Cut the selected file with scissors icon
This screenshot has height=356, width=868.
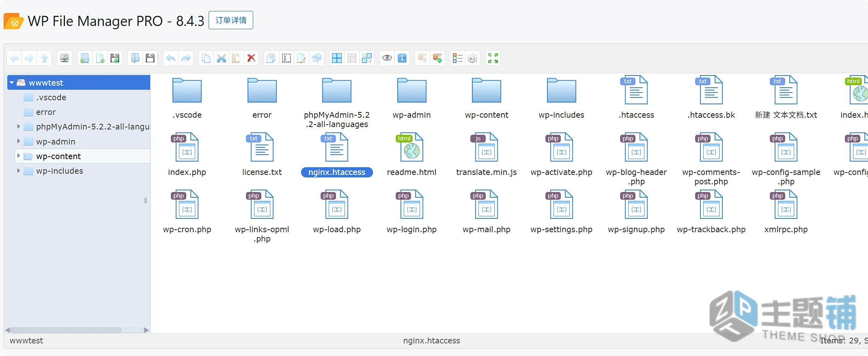click(x=221, y=58)
